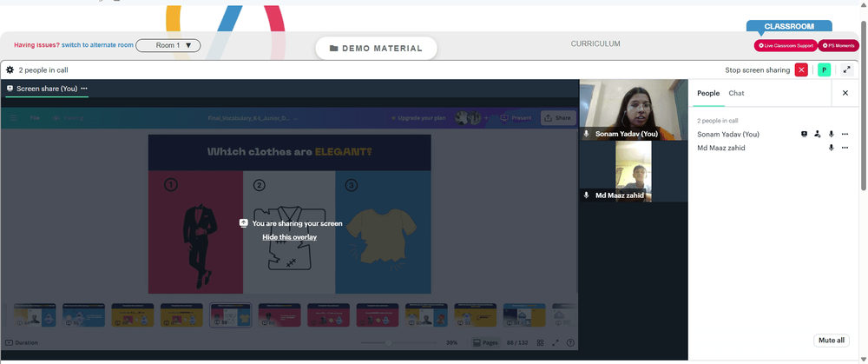This screenshot has width=868, height=364.
Task: Click Hide this overlay link
Action: pyautogui.click(x=290, y=237)
